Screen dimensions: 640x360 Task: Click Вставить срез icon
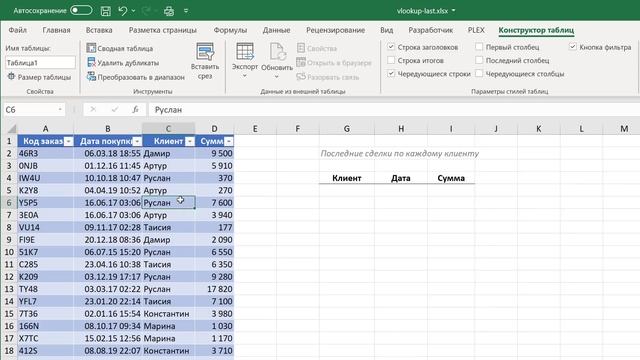pyautogui.click(x=205, y=52)
